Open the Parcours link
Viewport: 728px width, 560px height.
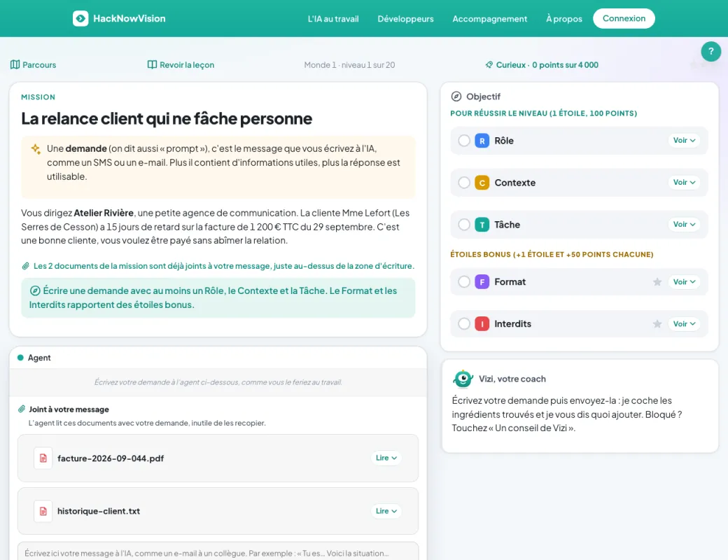point(34,65)
